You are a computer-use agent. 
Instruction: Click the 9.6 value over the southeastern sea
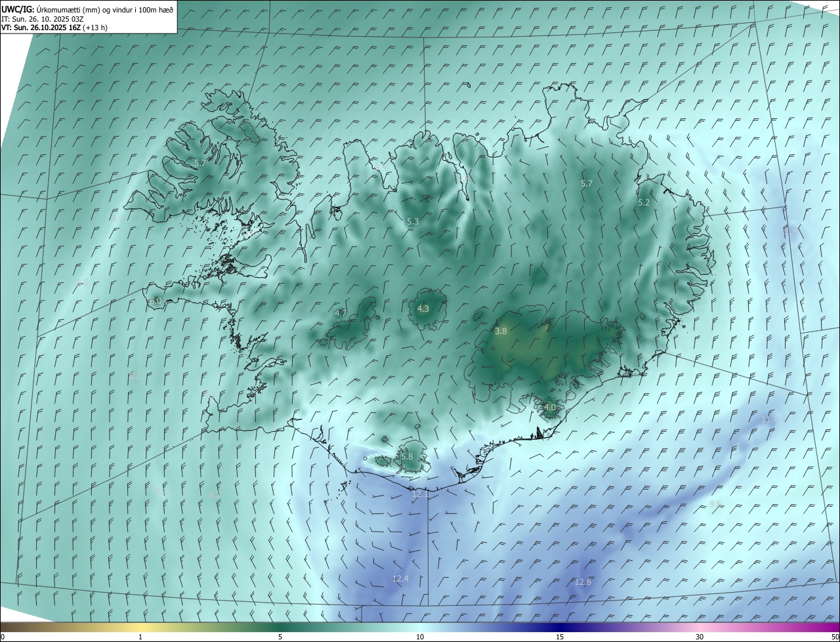[715, 503]
